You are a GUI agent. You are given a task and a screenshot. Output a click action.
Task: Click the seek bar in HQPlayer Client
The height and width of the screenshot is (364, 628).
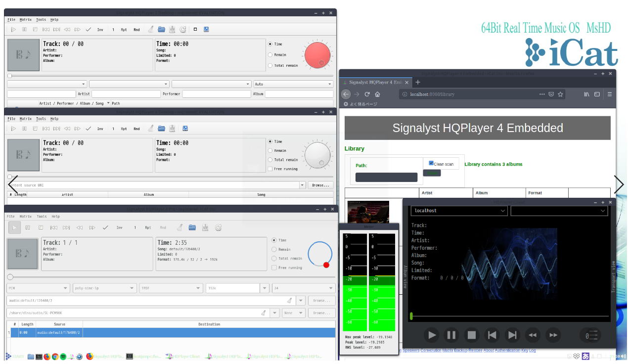coord(510,316)
